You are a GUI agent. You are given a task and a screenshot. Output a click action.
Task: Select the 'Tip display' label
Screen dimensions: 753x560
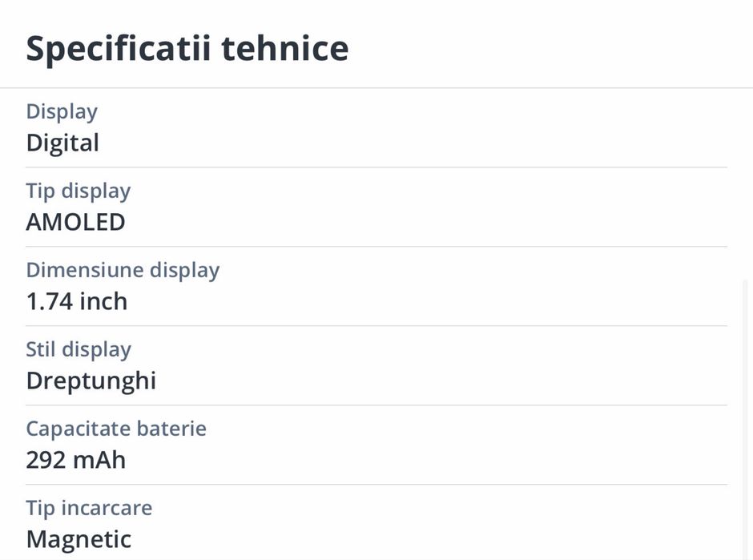pos(78,191)
